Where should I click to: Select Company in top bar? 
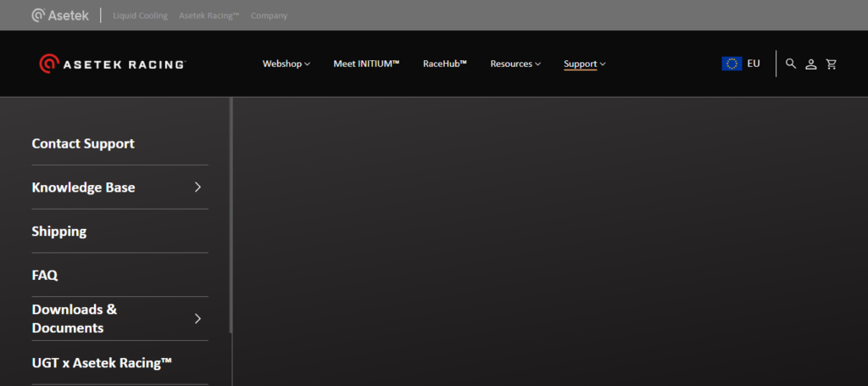tap(269, 15)
